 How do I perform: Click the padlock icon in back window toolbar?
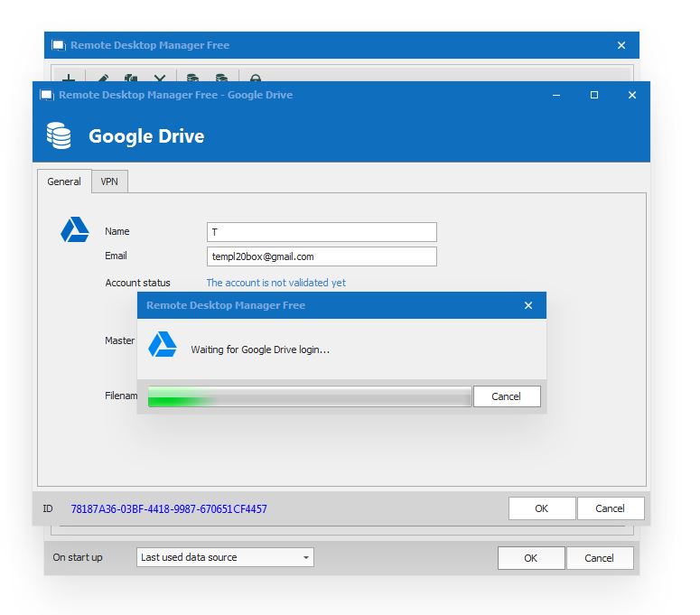(x=256, y=79)
